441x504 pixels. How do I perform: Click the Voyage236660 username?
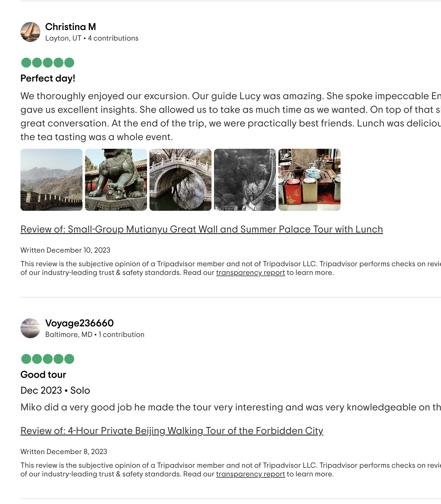click(x=79, y=323)
